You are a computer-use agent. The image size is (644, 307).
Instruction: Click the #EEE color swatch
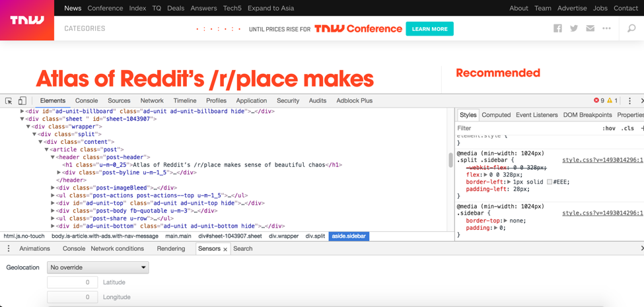[550, 182]
